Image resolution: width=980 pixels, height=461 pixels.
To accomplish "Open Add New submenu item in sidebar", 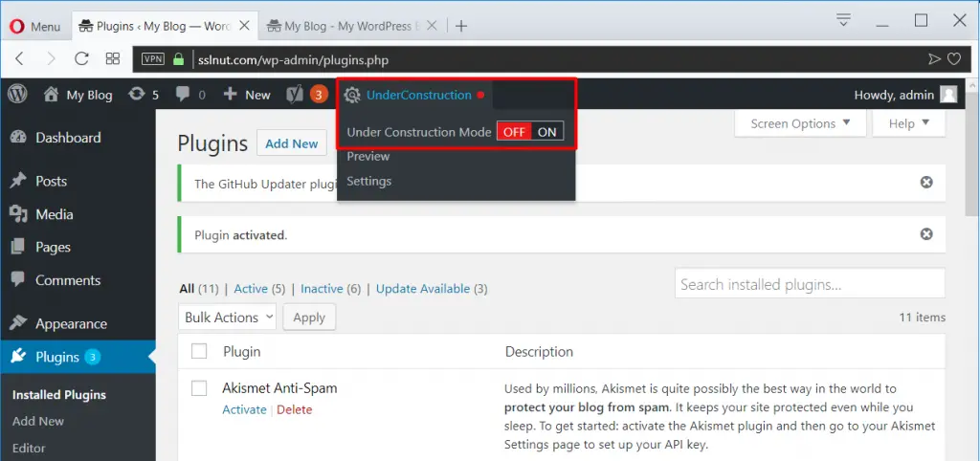I will (38, 421).
